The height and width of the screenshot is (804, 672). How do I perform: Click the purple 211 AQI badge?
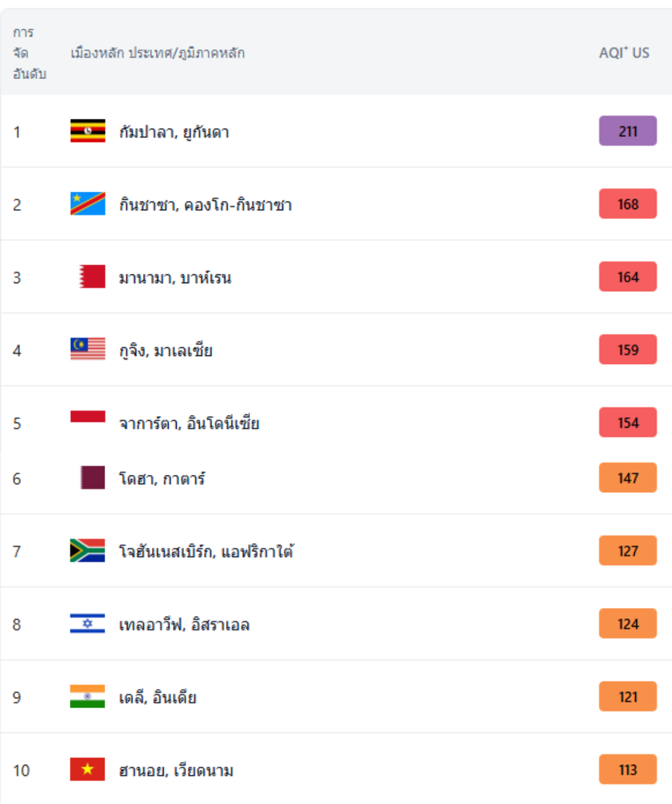tap(628, 131)
